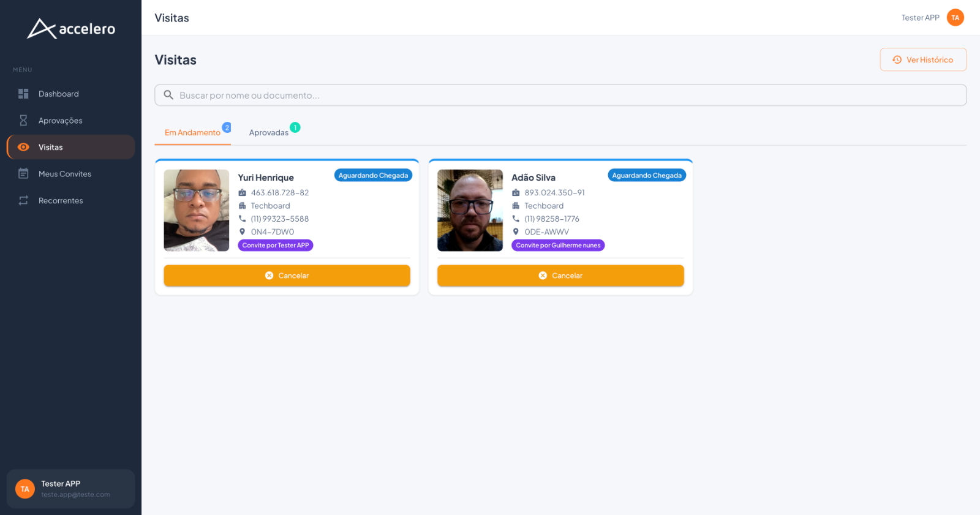Click document number 893.024.350-91
This screenshot has height=515, width=980.
pos(554,193)
